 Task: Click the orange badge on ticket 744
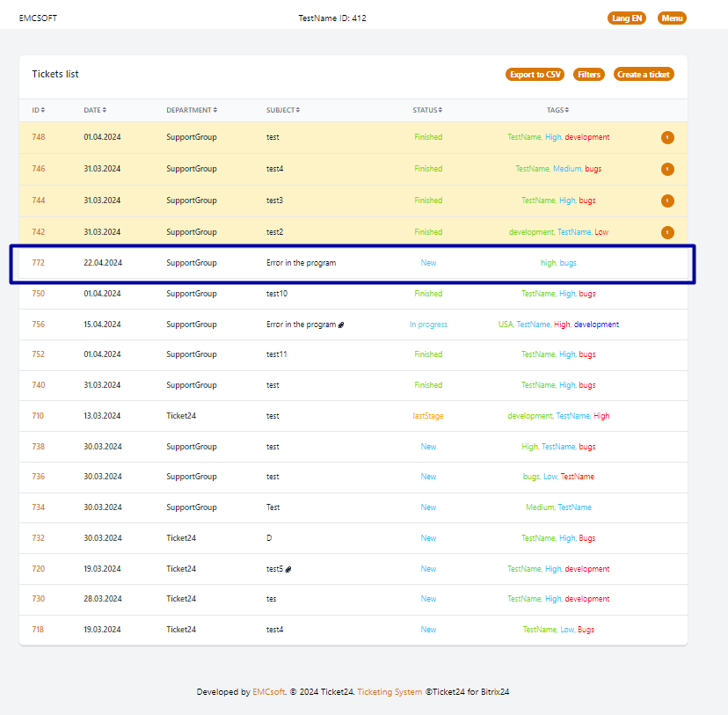[667, 201]
